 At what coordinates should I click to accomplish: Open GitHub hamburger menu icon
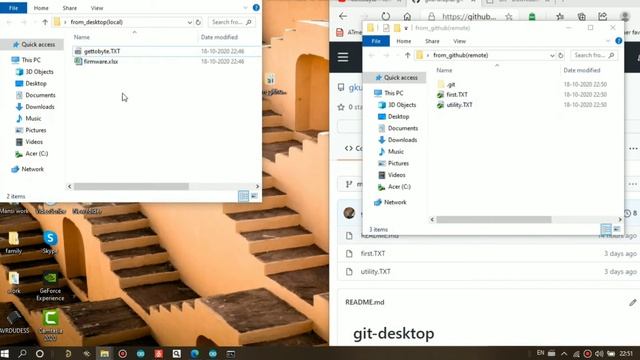pos(343,57)
